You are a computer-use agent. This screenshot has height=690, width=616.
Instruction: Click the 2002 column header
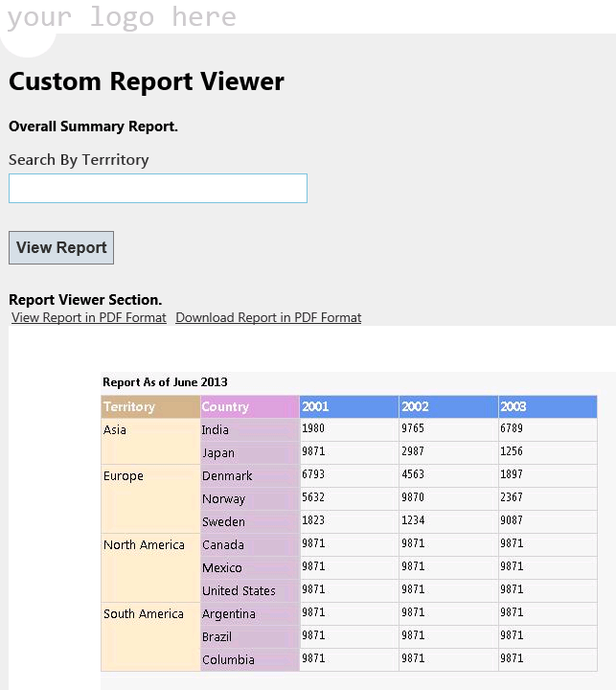tap(448, 406)
